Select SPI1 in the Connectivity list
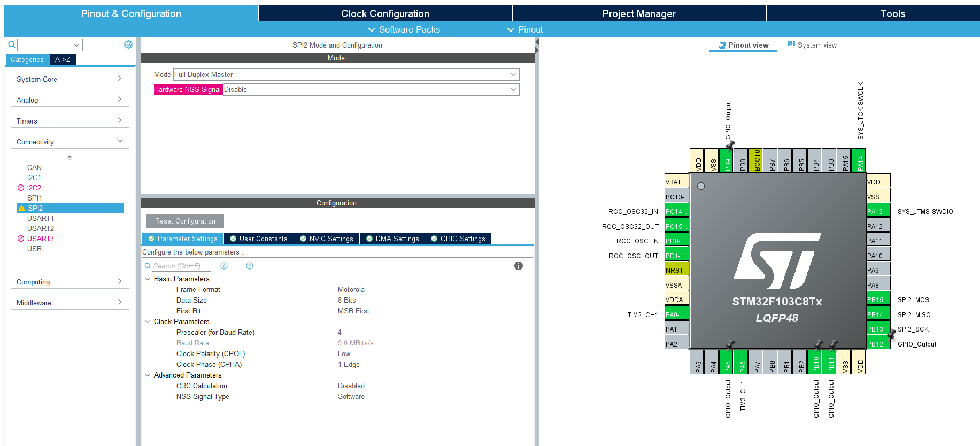 (x=35, y=198)
